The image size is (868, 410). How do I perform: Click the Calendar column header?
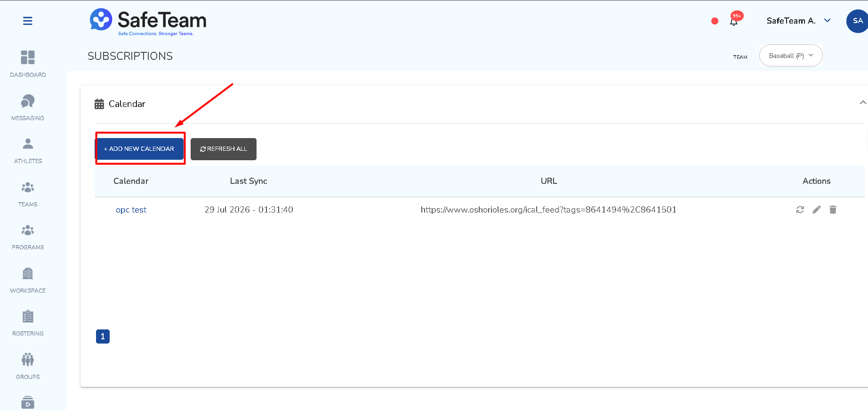[x=131, y=181]
